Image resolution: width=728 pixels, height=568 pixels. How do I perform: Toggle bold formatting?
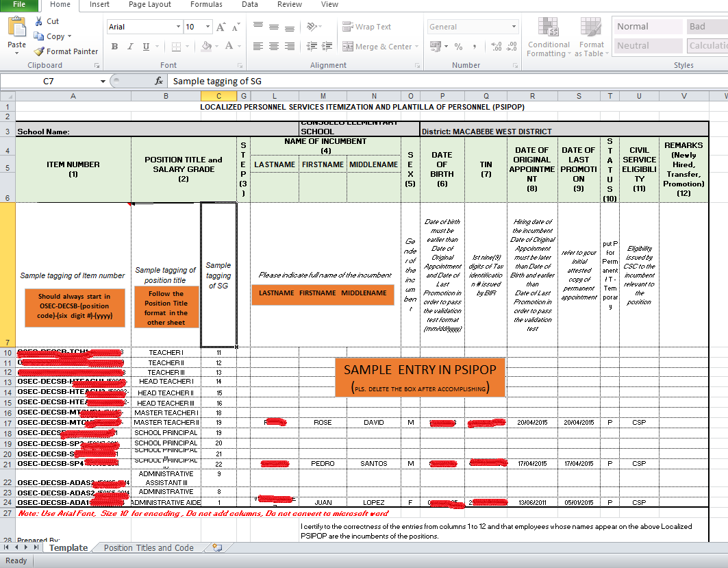[114, 46]
